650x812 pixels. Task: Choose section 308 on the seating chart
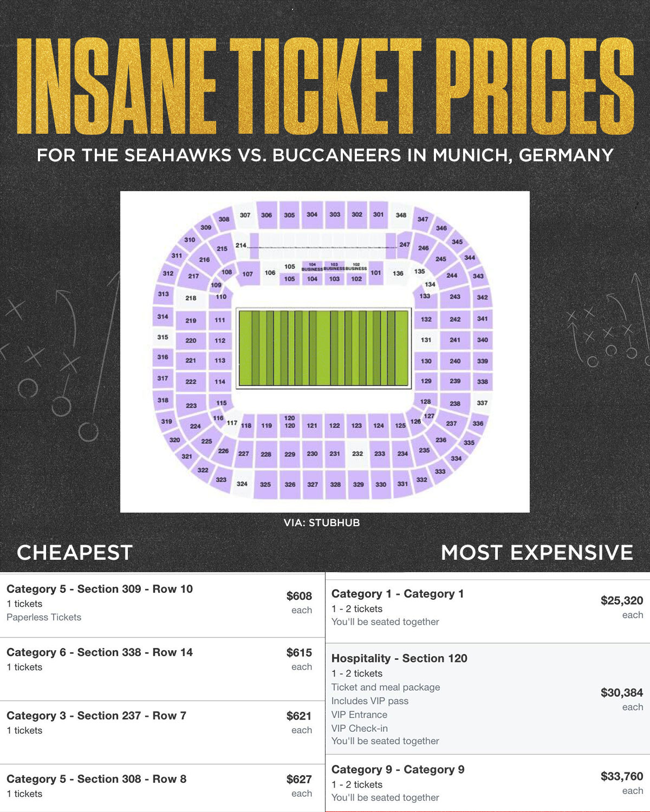224,219
